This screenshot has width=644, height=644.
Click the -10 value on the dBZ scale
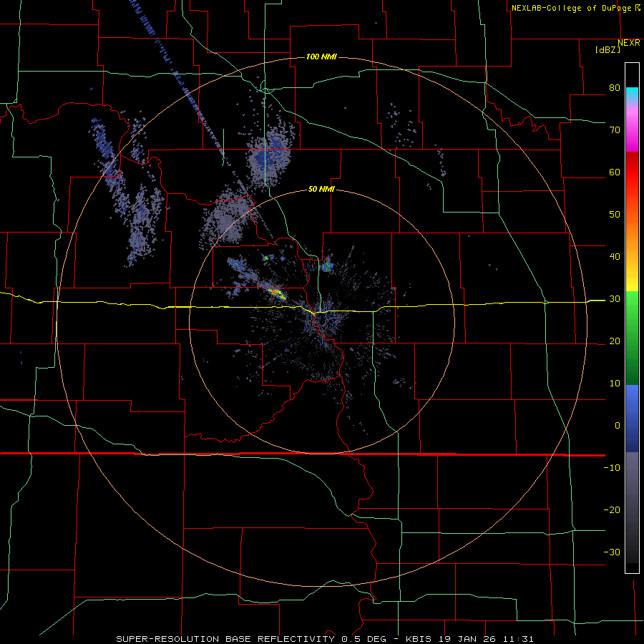(612, 468)
